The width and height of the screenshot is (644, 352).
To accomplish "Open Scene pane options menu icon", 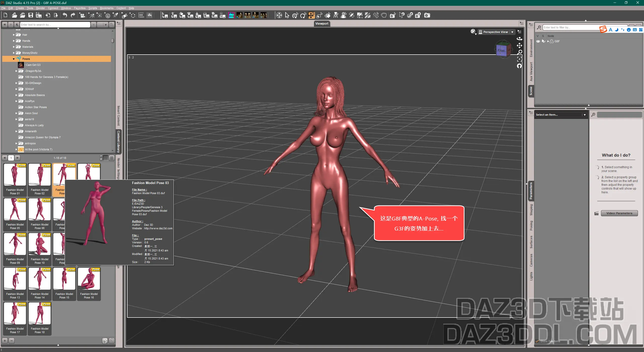I will [x=531, y=25].
